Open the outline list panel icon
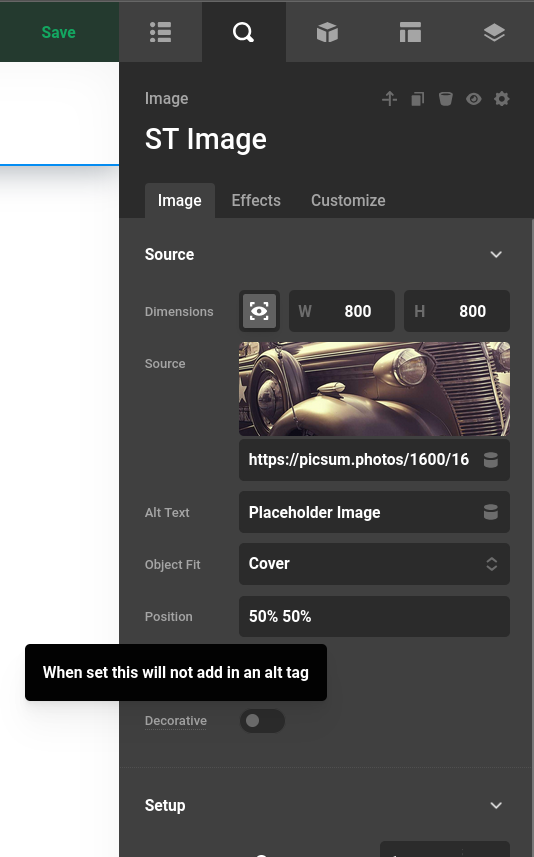Screen dimensions: 534x857 (x=161, y=32)
